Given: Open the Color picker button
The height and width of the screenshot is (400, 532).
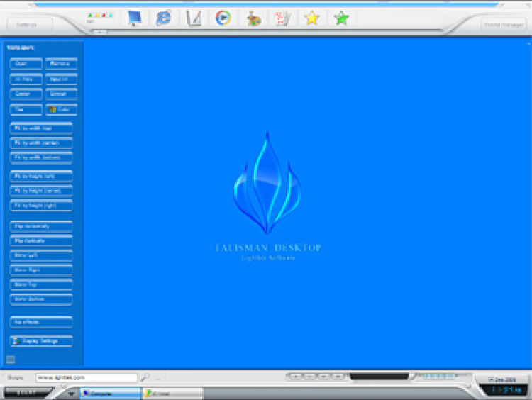Looking at the screenshot, I should click(x=62, y=109).
